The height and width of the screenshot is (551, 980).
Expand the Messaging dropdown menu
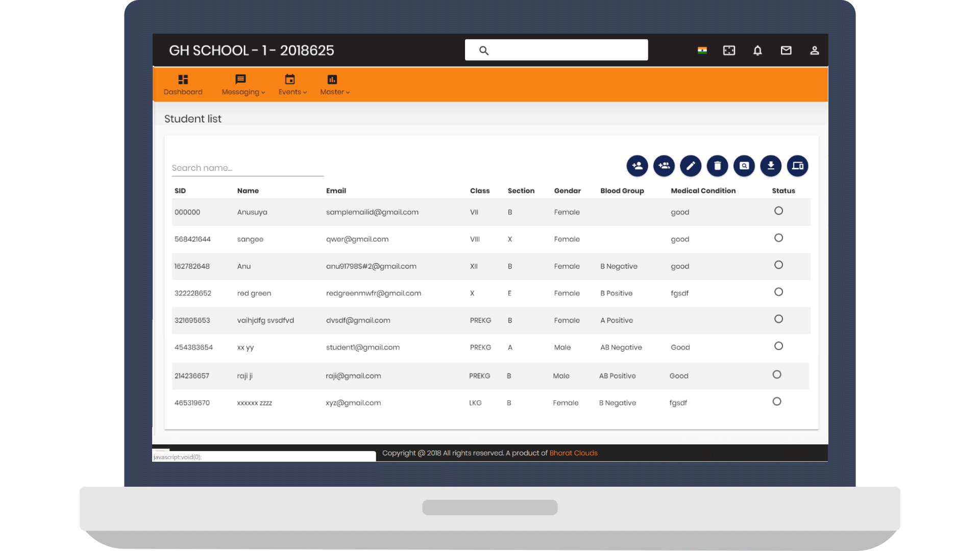243,85
